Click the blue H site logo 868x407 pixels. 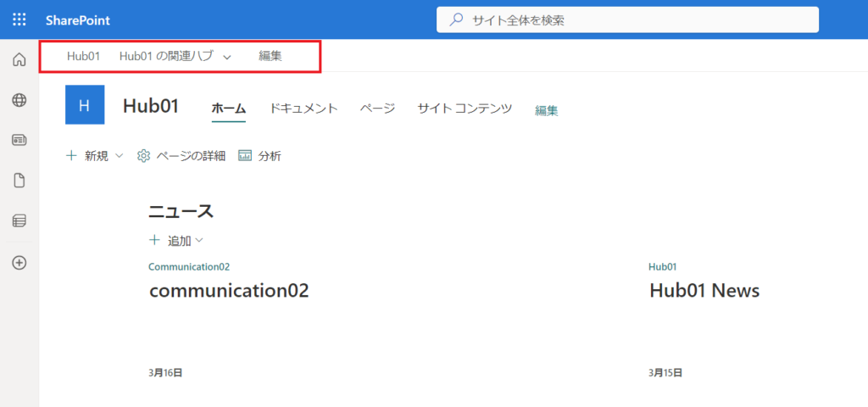click(x=85, y=104)
